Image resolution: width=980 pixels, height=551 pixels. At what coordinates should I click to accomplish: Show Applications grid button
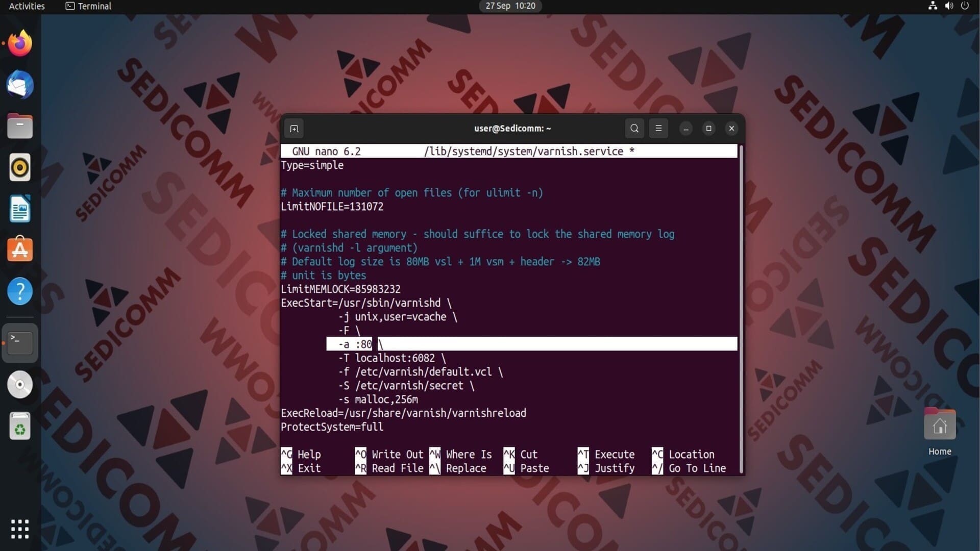click(20, 529)
